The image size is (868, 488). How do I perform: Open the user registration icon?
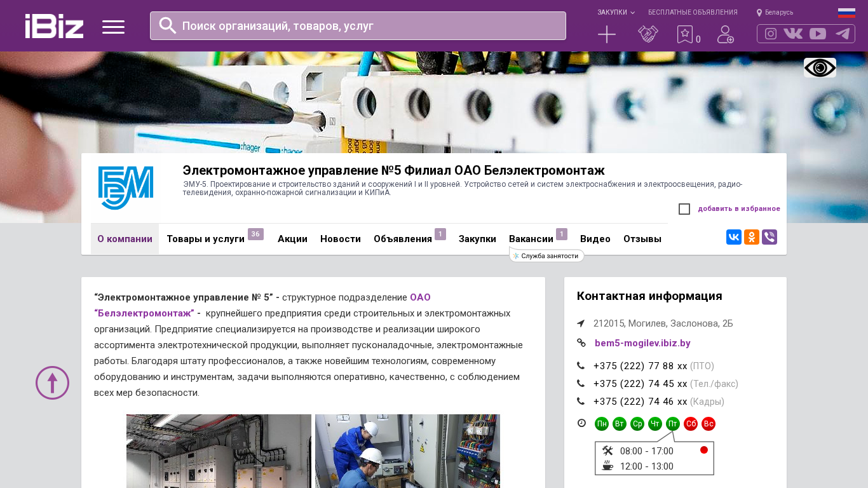coord(726,34)
